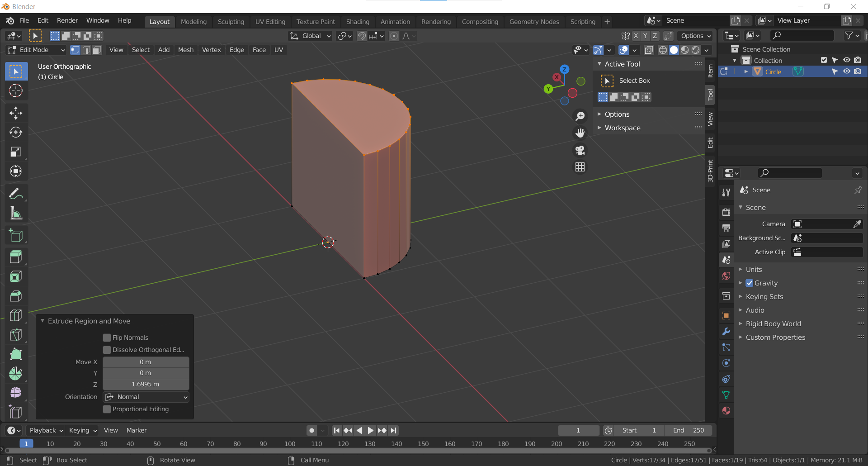The width and height of the screenshot is (868, 466).
Task: Jump to the end frame
Action: pyautogui.click(x=394, y=430)
